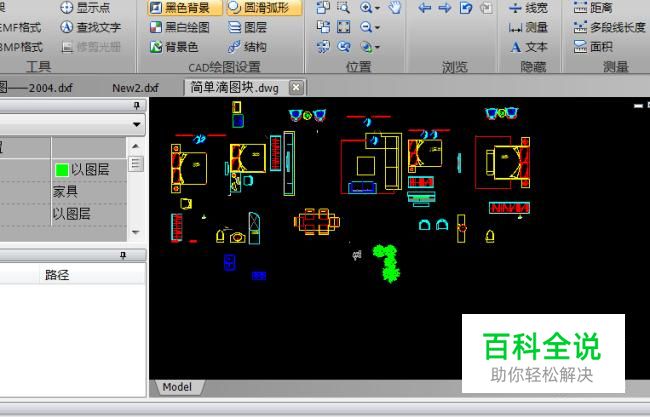Open the zoom-in dropdown arrow
This screenshot has width=650, height=418.
click(x=377, y=8)
